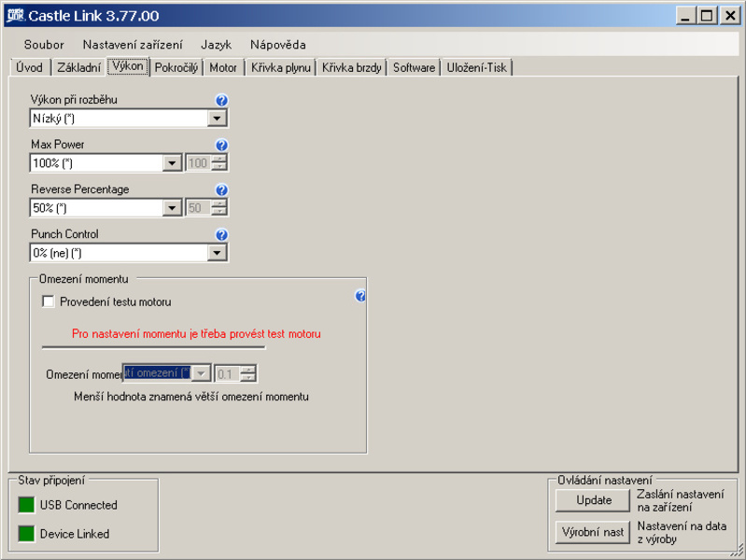This screenshot has width=746, height=560.
Task: Minimize the Castle Link window
Action: pyautogui.click(x=685, y=16)
